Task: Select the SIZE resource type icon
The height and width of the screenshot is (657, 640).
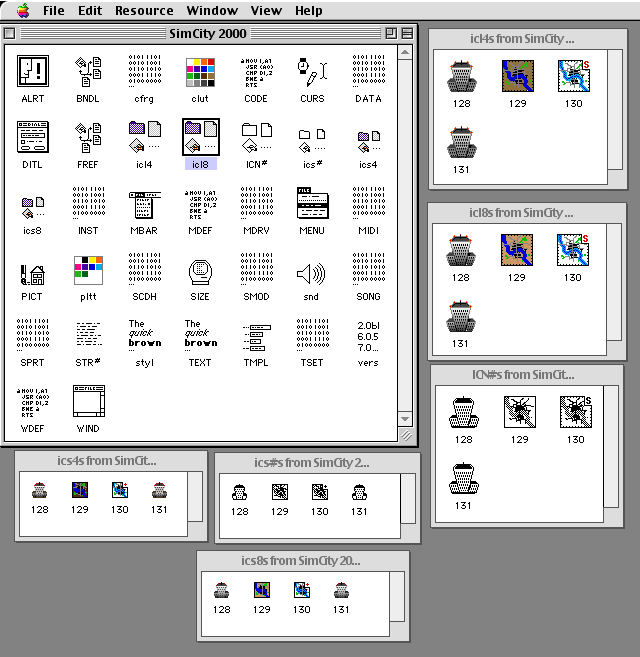Action: (200, 273)
